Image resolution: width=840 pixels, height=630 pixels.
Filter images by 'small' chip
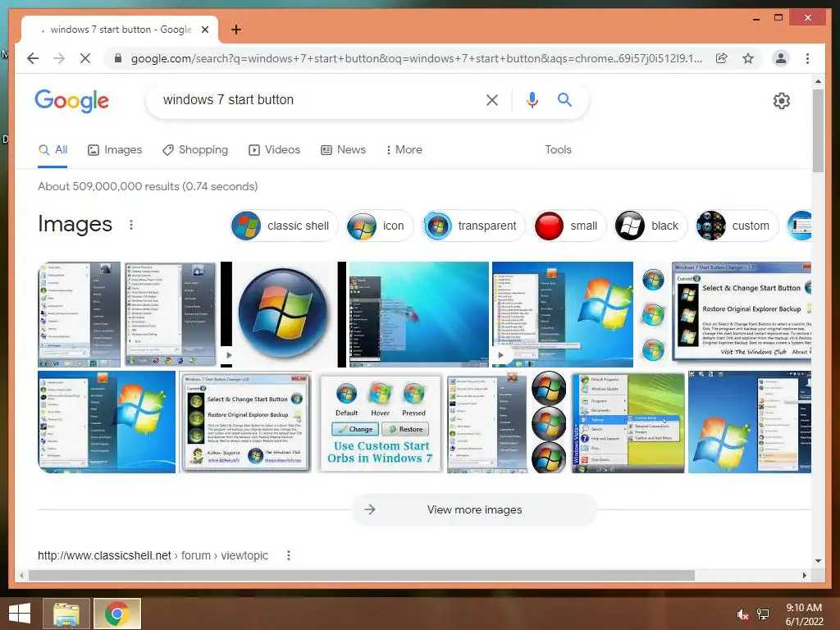(x=570, y=226)
